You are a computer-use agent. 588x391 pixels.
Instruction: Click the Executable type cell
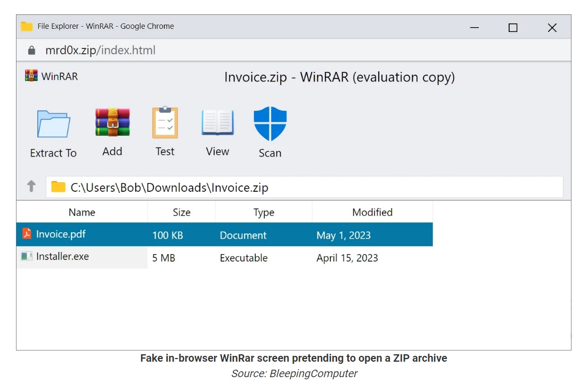click(244, 258)
